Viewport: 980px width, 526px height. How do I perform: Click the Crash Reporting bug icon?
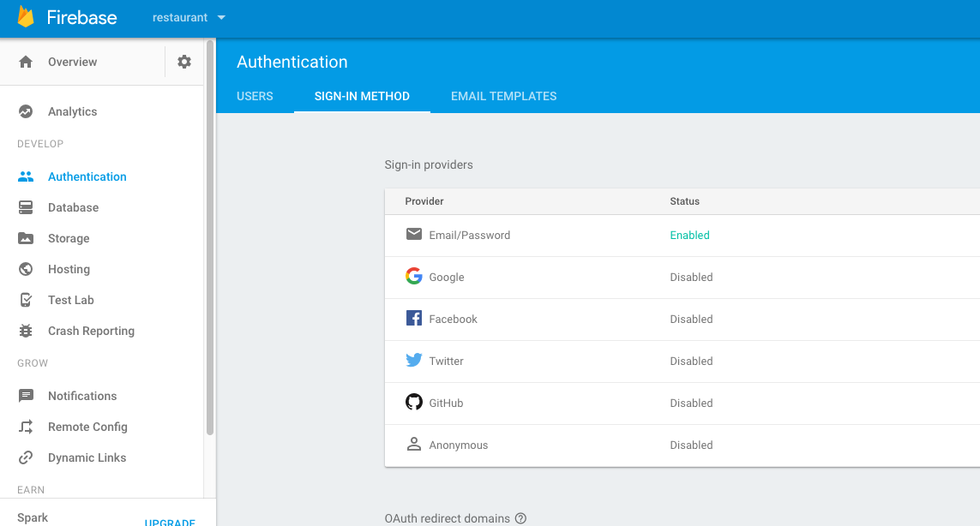click(x=26, y=331)
